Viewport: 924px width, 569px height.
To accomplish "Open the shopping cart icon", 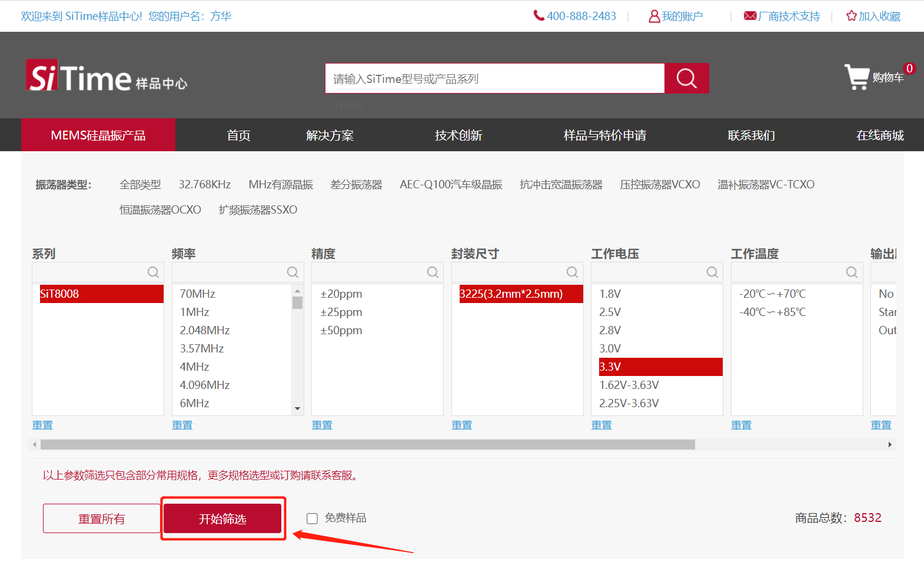I will click(857, 76).
